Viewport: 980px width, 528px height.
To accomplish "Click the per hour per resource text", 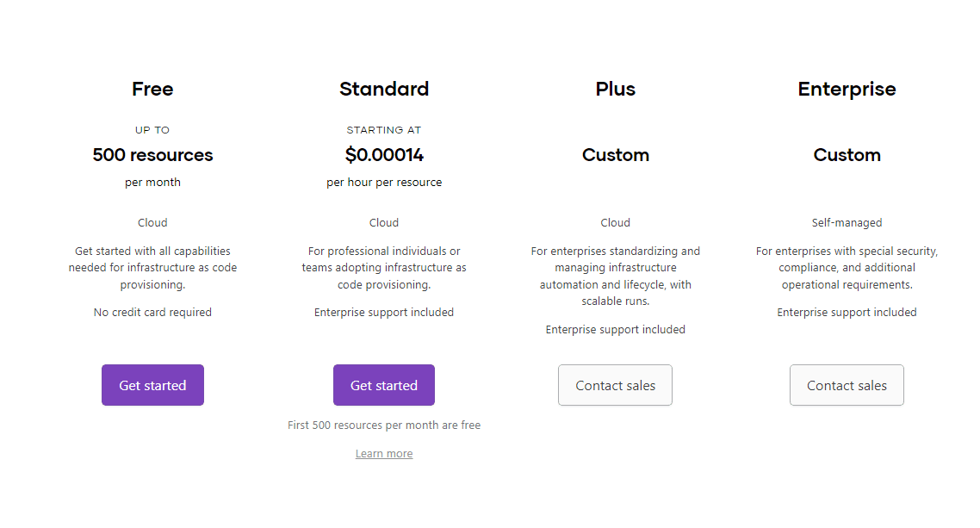I will (x=384, y=183).
